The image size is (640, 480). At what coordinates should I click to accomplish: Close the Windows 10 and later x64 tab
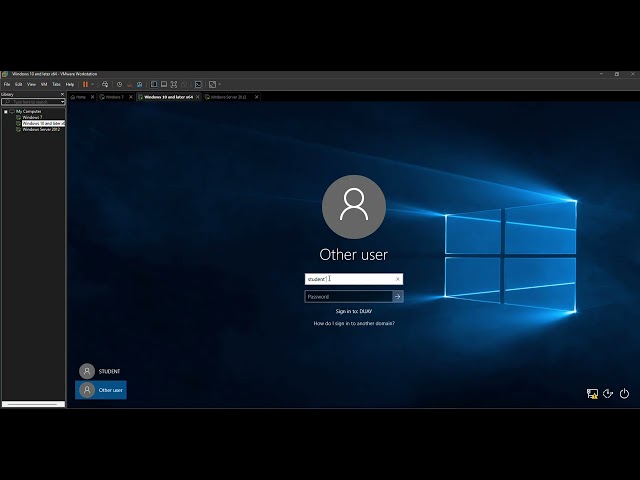pos(198,97)
